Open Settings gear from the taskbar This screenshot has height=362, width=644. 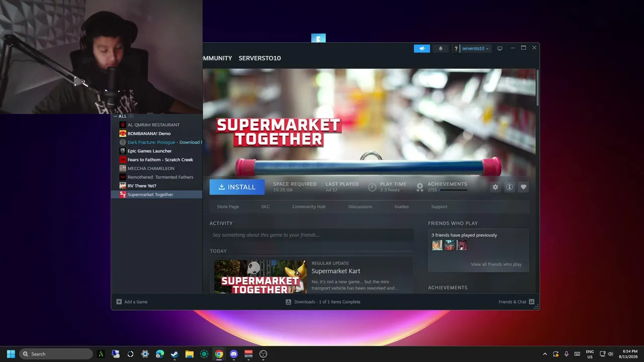[x=145, y=354]
